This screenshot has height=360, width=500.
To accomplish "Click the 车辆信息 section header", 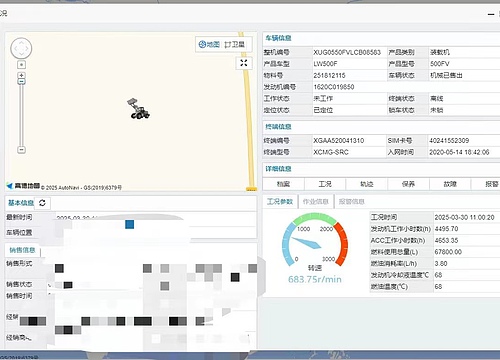I will 278,38.
